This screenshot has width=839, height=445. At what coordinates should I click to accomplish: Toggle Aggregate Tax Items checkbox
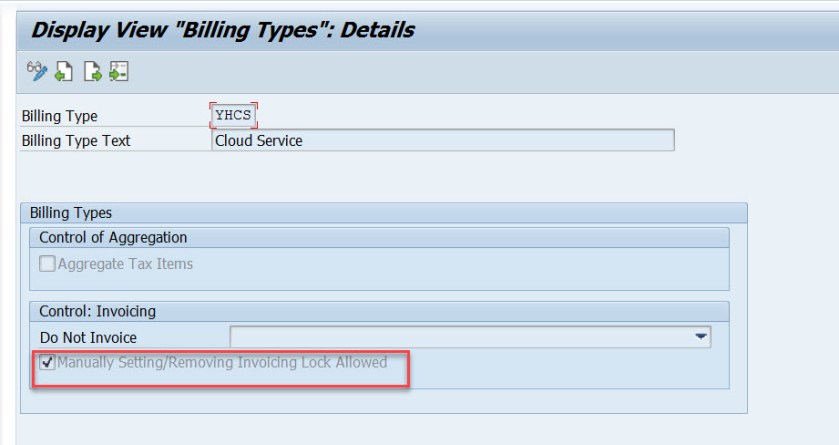47,264
